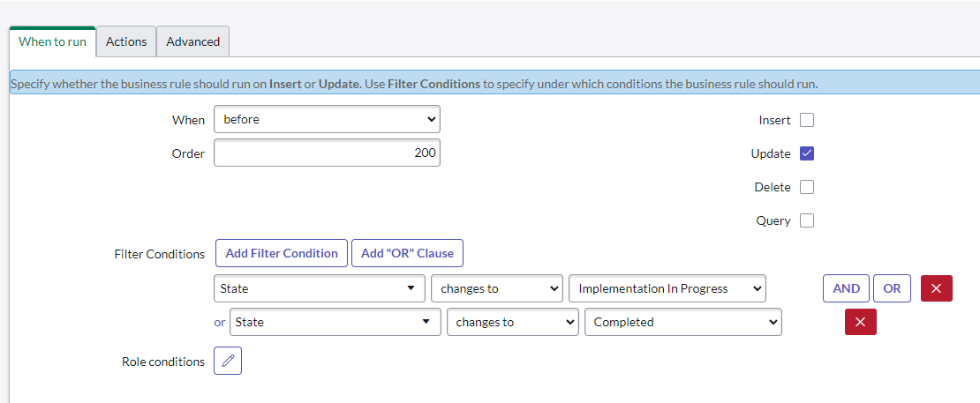
Task: Click the Add "OR" Clause button
Action: [x=407, y=253]
